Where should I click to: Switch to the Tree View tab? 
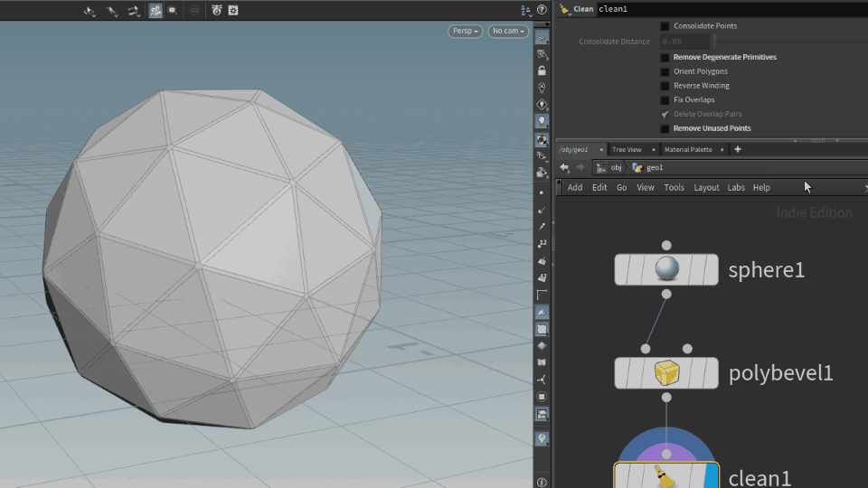(627, 149)
